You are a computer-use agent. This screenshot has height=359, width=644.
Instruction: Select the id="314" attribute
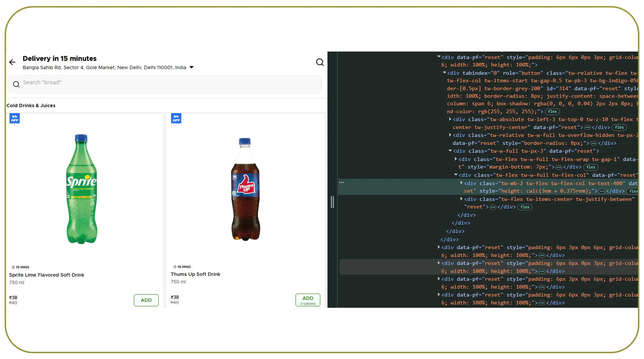pos(559,89)
